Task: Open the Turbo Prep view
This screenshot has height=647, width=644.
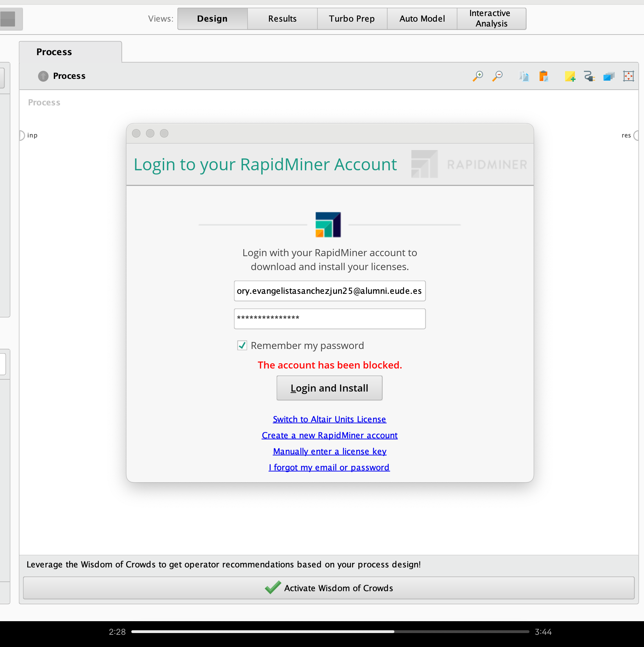Action: pos(352,19)
